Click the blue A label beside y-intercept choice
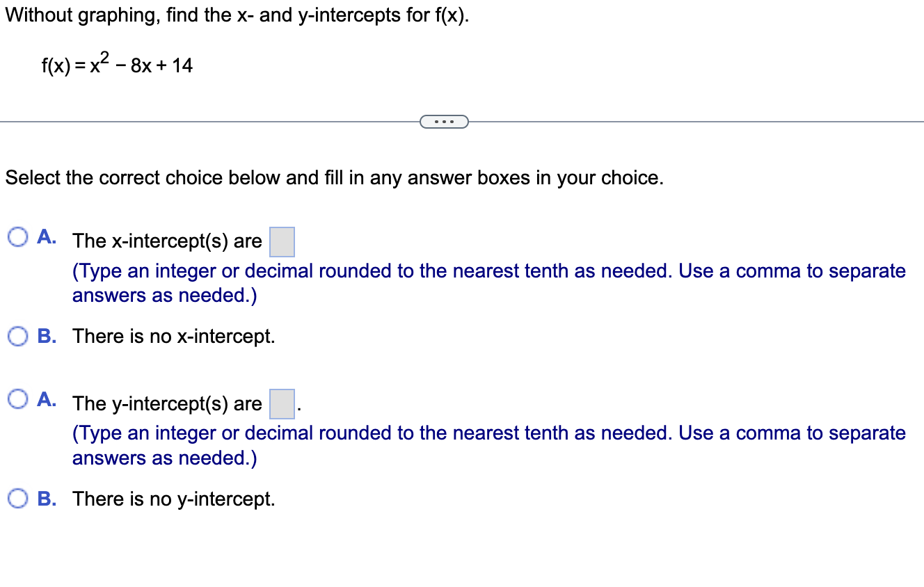Viewport: 924px width, 587px height. point(45,399)
